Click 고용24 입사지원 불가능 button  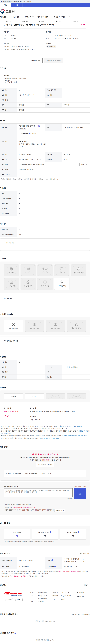(x=54, y=60)
